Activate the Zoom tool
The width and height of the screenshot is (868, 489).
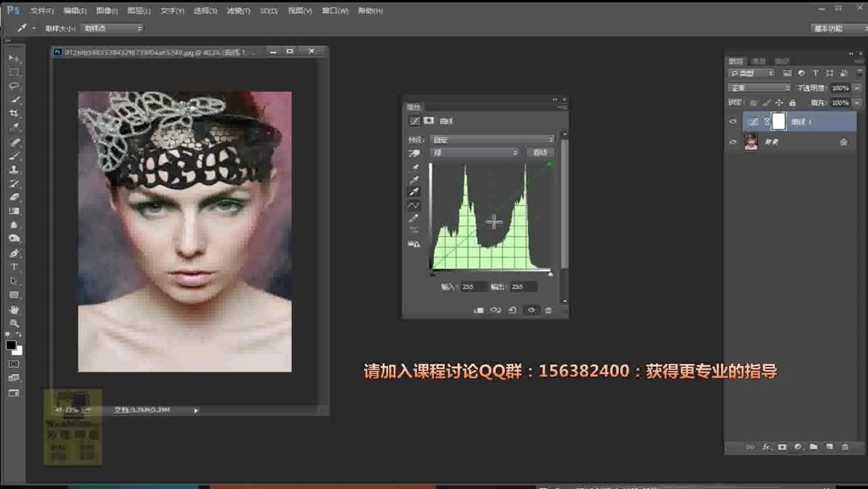tap(14, 323)
